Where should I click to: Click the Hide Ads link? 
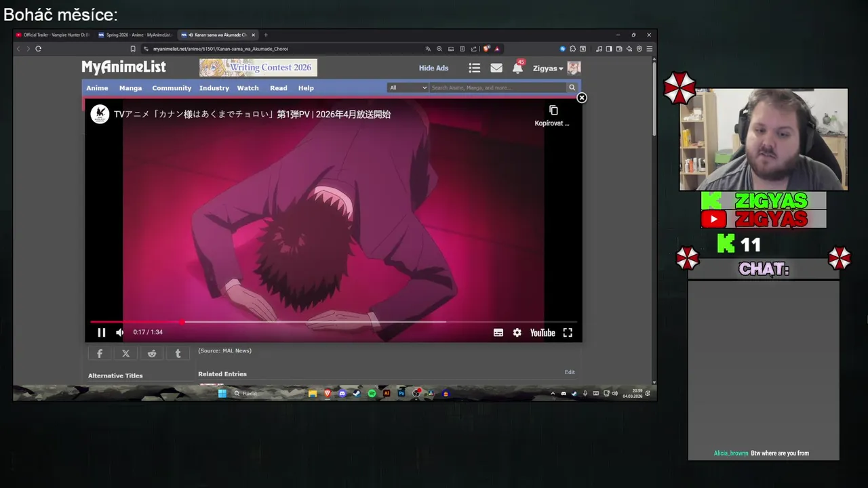tap(433, 68)
